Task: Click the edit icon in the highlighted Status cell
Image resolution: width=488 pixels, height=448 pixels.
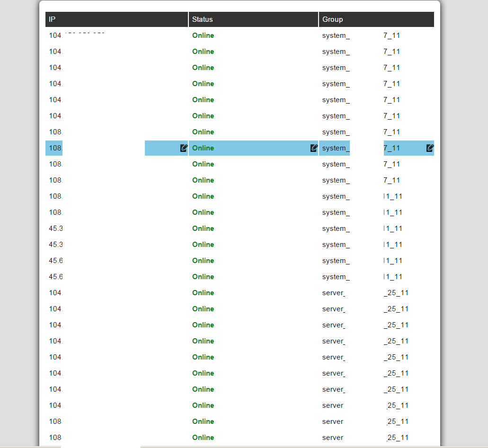Action: pyautogui.click(x=314, y=148)
